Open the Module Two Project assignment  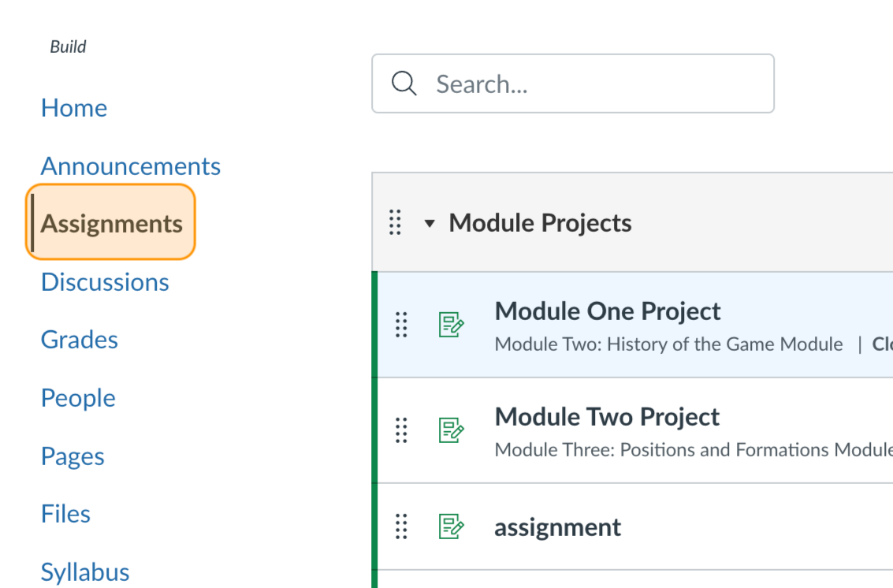606,417
